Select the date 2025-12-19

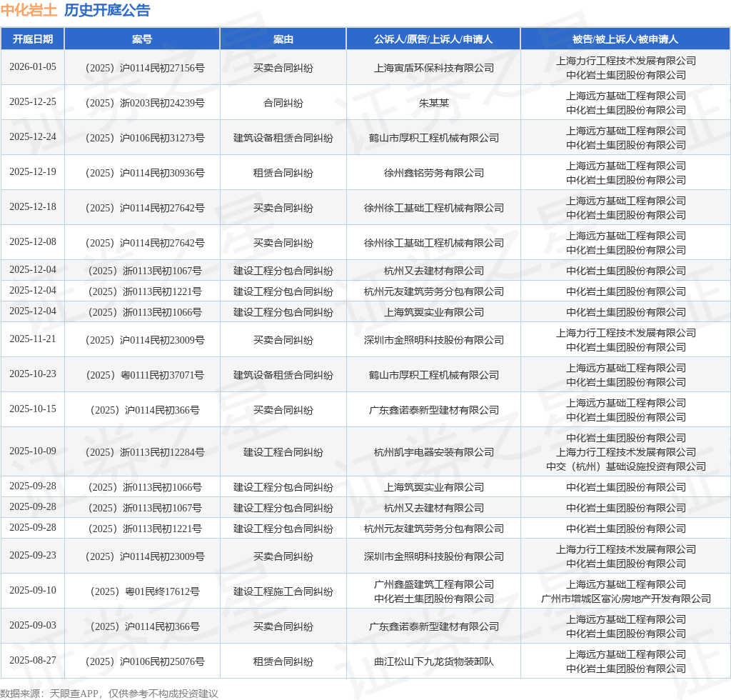click(x=33, y=171)
